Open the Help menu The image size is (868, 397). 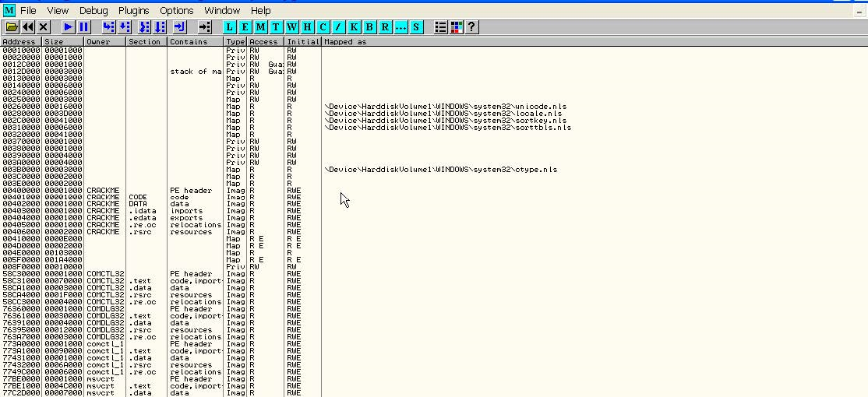pyautogui.click(x=260, y=10)
